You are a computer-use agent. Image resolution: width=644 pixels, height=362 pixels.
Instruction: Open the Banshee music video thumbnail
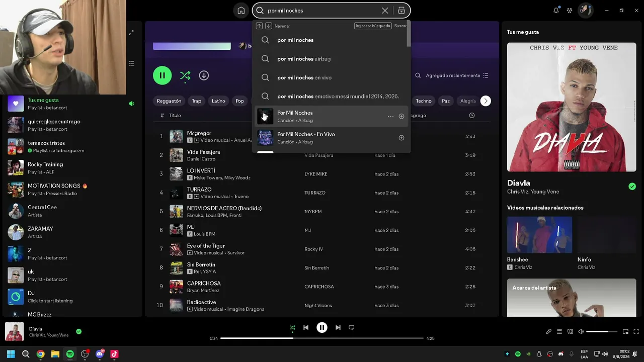click(539, 235)
